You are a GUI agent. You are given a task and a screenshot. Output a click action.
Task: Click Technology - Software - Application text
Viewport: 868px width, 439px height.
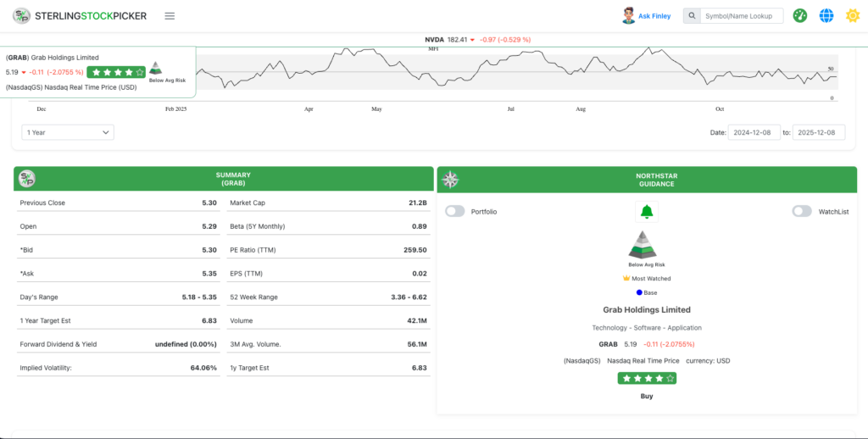click(647, 328)
